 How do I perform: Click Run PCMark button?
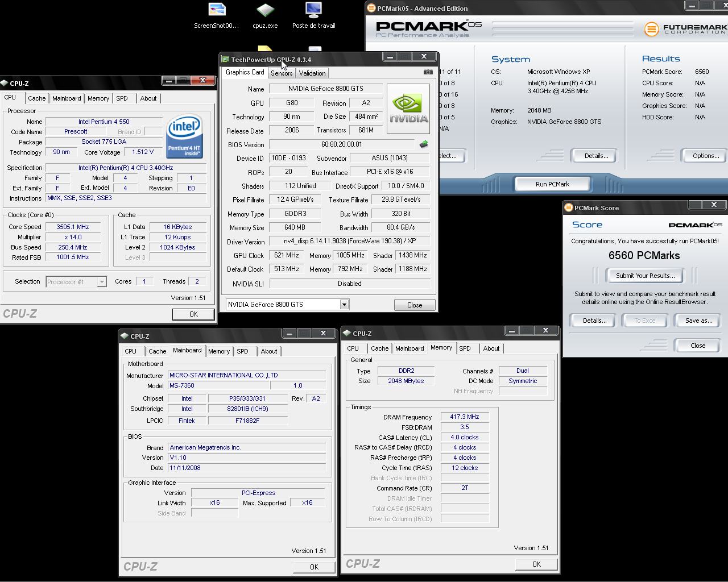[552, 184]
